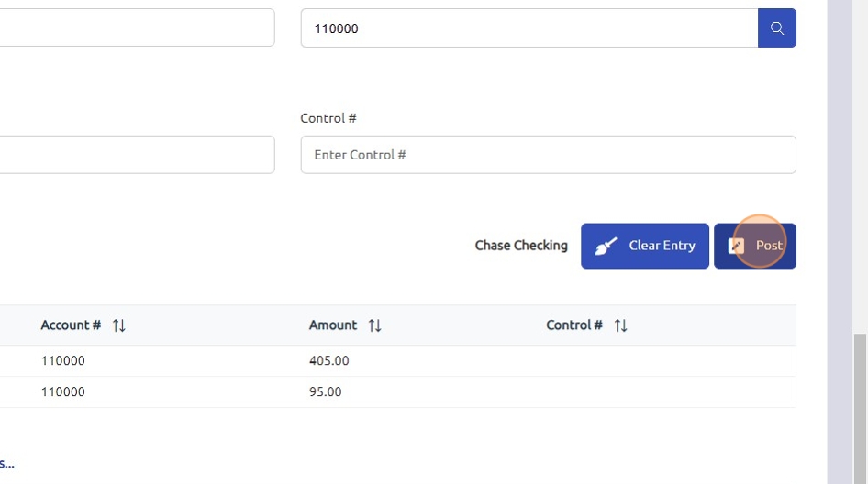The image size is (868, 484).
Task: Select the Account # column header text
Action: pos(71,325)
